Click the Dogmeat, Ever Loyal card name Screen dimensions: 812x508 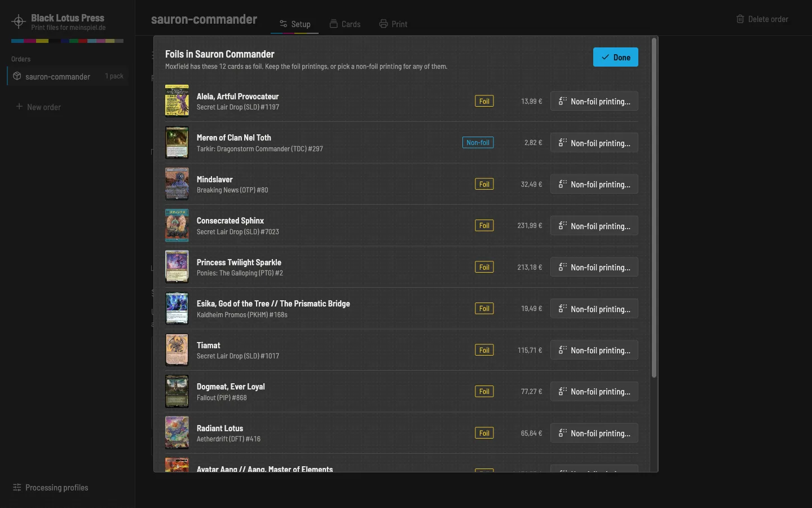[231, 387]
